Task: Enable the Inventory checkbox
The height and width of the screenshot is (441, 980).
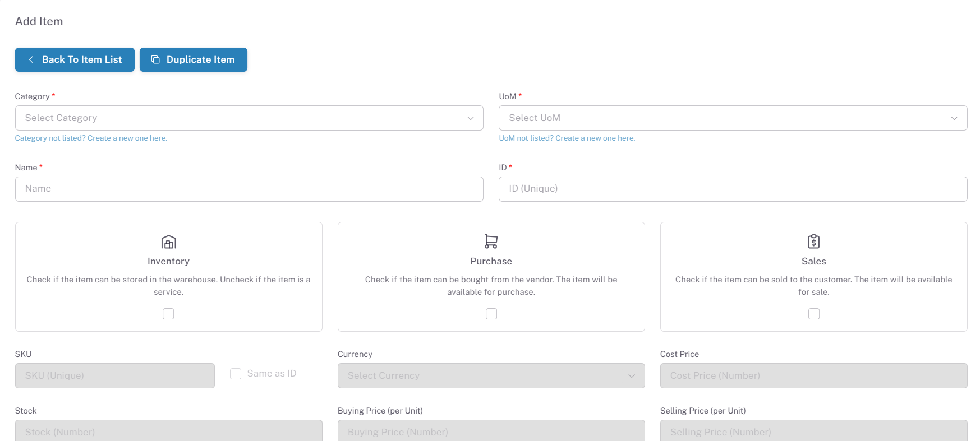Action: [168, 314]
